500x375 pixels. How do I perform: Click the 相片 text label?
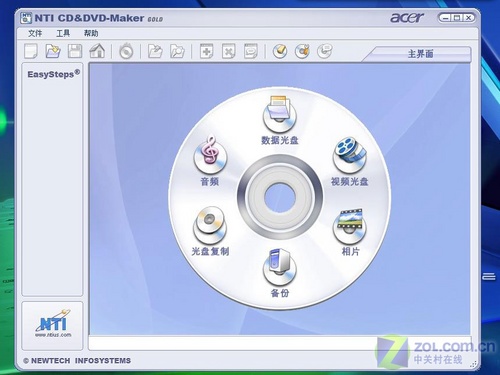(x=351, y=251)
